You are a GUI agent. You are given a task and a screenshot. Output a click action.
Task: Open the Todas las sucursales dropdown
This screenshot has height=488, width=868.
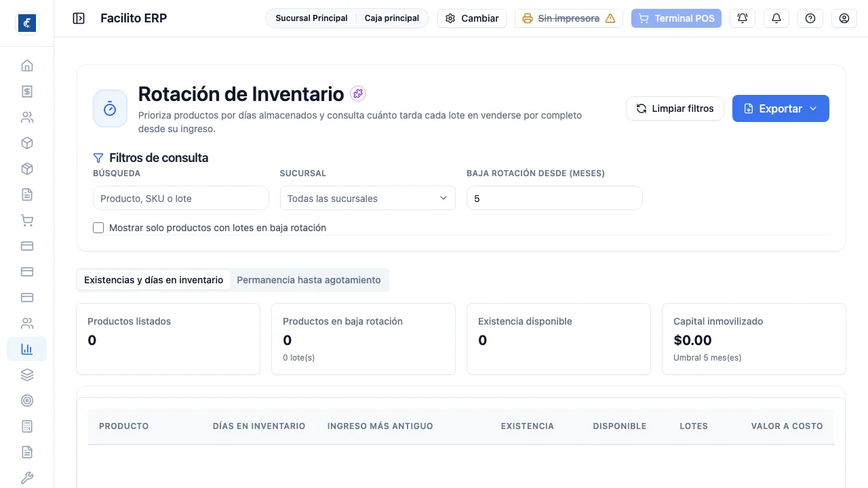pos(368,198)
